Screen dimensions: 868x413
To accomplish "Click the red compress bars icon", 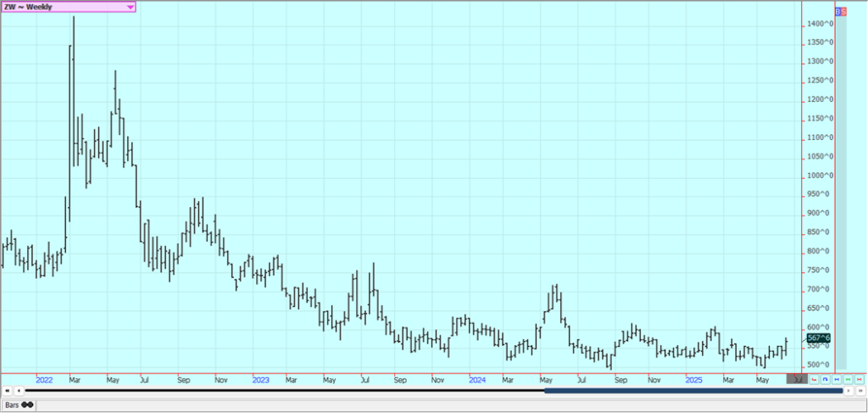I will coord(860,379).
